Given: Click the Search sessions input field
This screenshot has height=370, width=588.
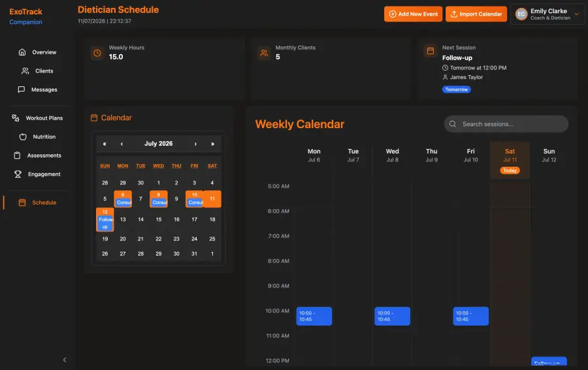Looking at the screenshot, I should (x=506, y=124).
